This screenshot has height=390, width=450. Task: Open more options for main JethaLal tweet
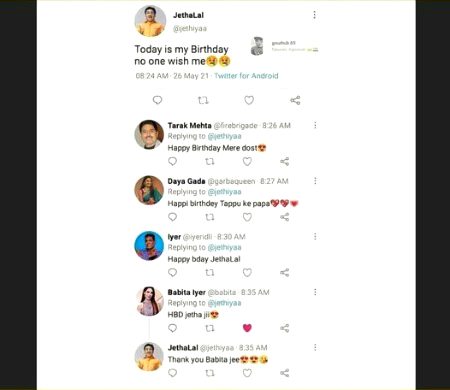click(314, 15)
